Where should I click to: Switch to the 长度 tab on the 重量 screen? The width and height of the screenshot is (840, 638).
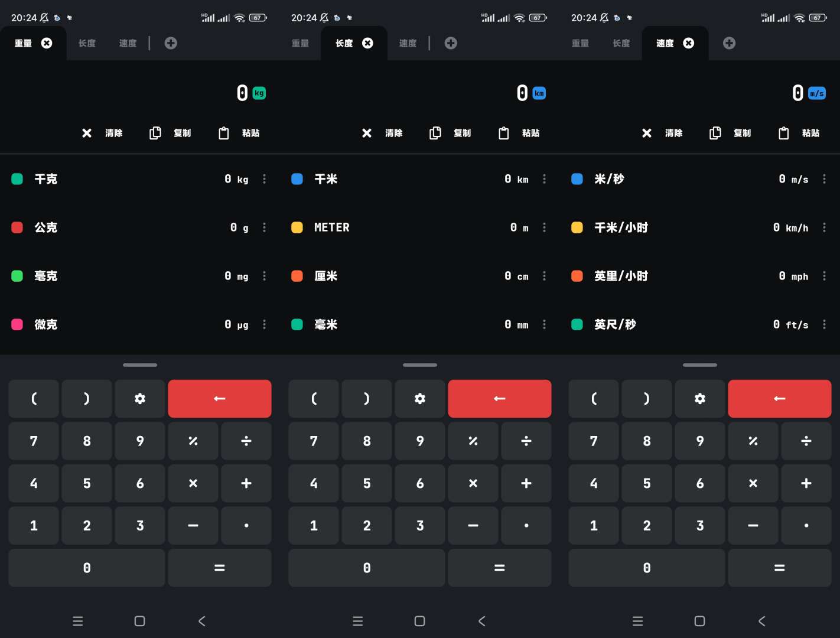click(x=87, y=43)
